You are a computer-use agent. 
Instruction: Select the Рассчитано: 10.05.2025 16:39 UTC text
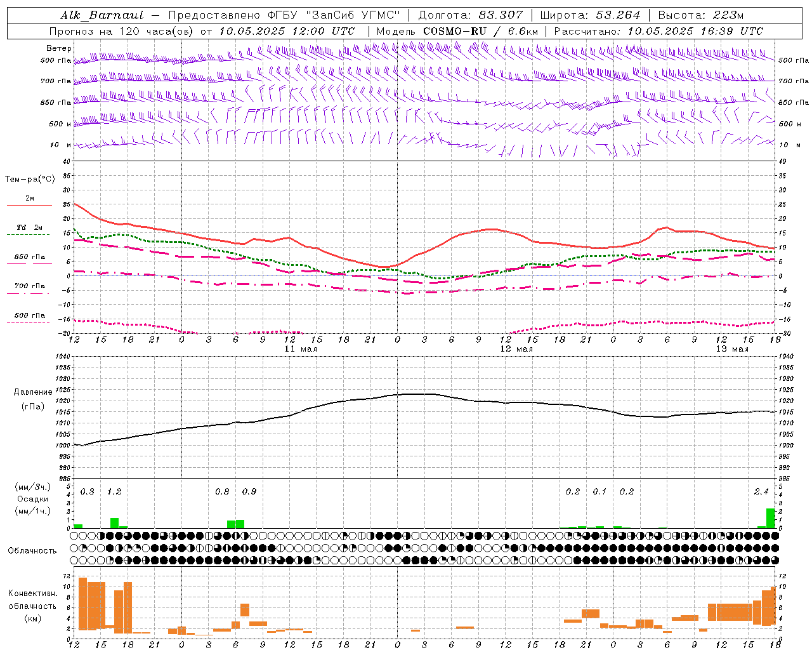click(658, 31)
